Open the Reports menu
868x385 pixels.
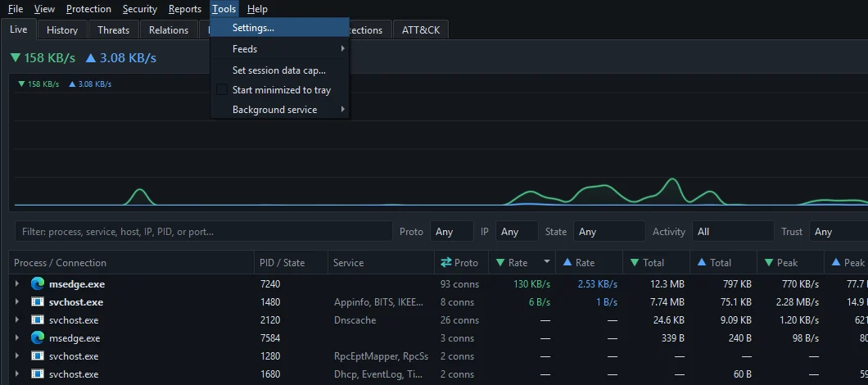[185, 9]
